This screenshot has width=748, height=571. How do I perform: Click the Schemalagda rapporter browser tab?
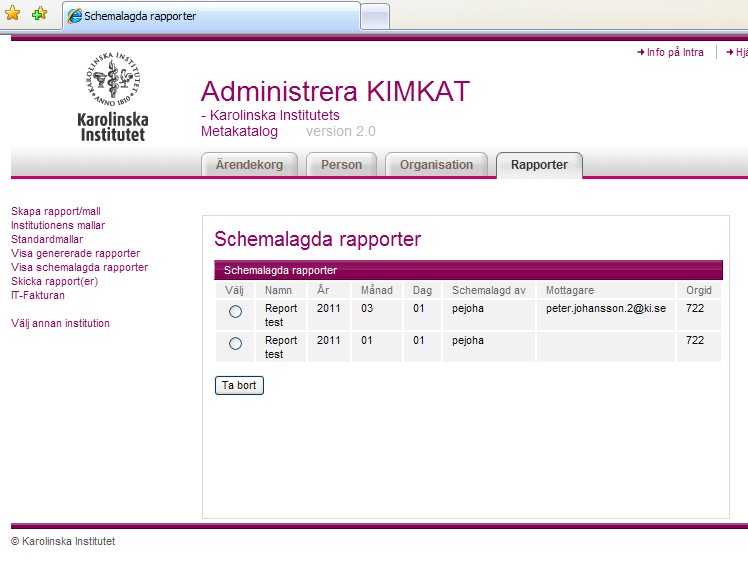212,16
